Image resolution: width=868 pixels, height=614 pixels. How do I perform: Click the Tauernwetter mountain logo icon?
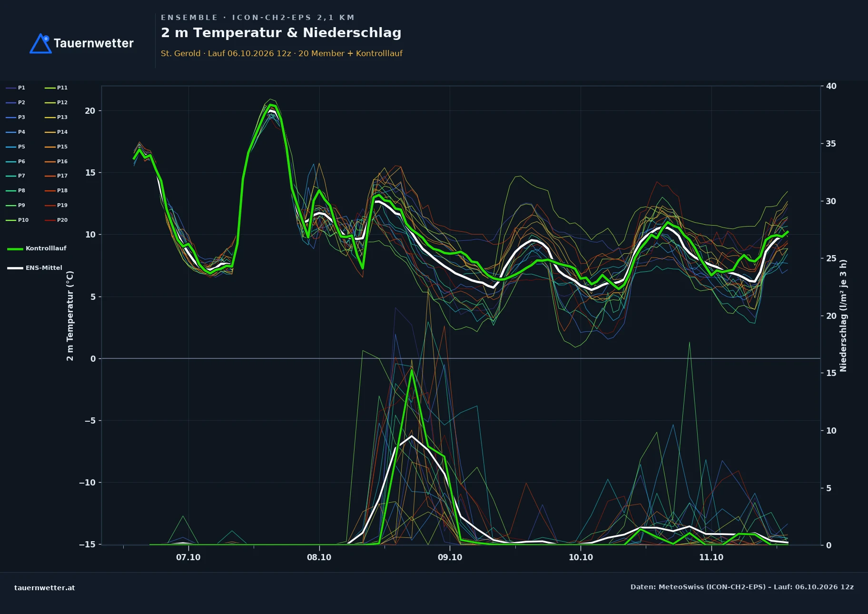[x=40, y=43]
